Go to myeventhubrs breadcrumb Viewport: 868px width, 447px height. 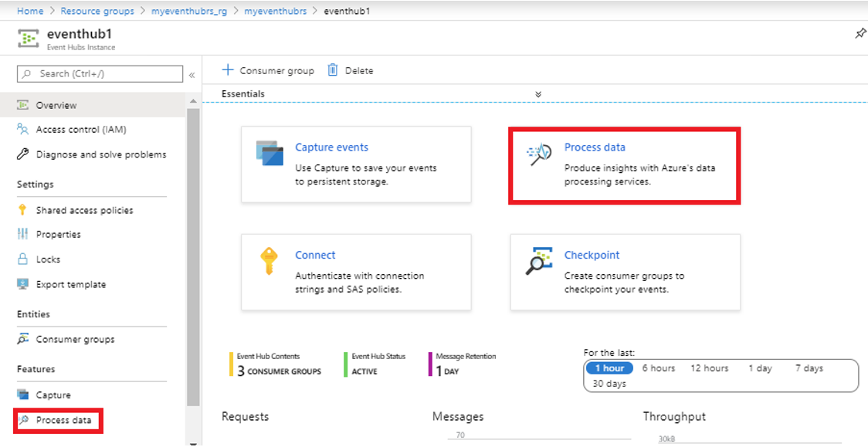pyautogui.click(x=275, y=11)
